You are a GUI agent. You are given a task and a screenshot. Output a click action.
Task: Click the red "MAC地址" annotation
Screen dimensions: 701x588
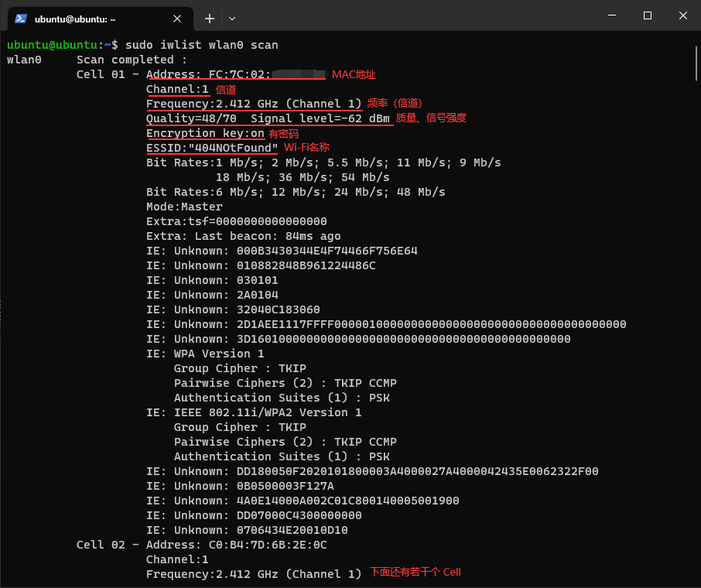tap(354, 74)
